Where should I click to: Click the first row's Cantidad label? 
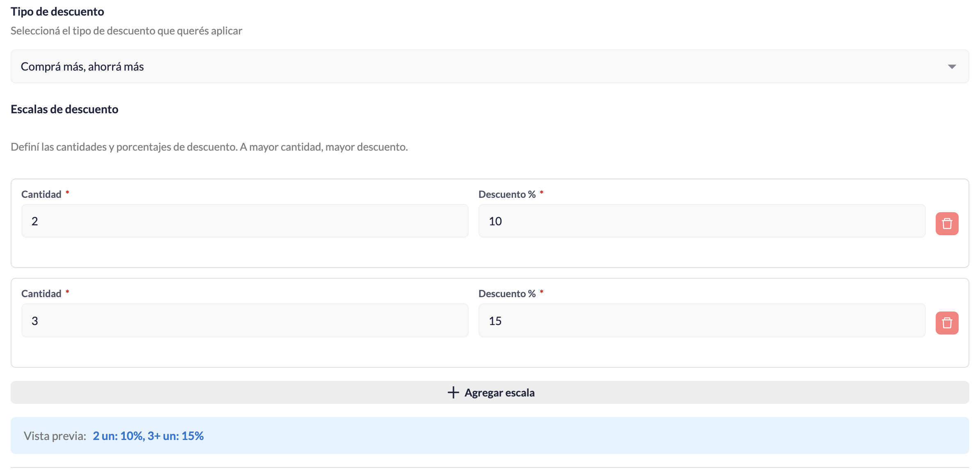(x=41, y=194)
